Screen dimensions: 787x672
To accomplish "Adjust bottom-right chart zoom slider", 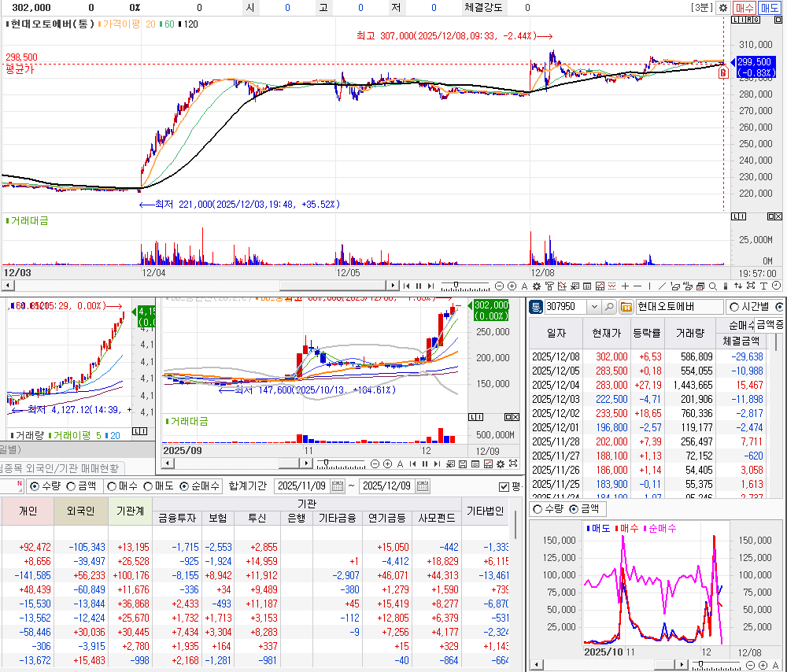I will tap(701, 663).
